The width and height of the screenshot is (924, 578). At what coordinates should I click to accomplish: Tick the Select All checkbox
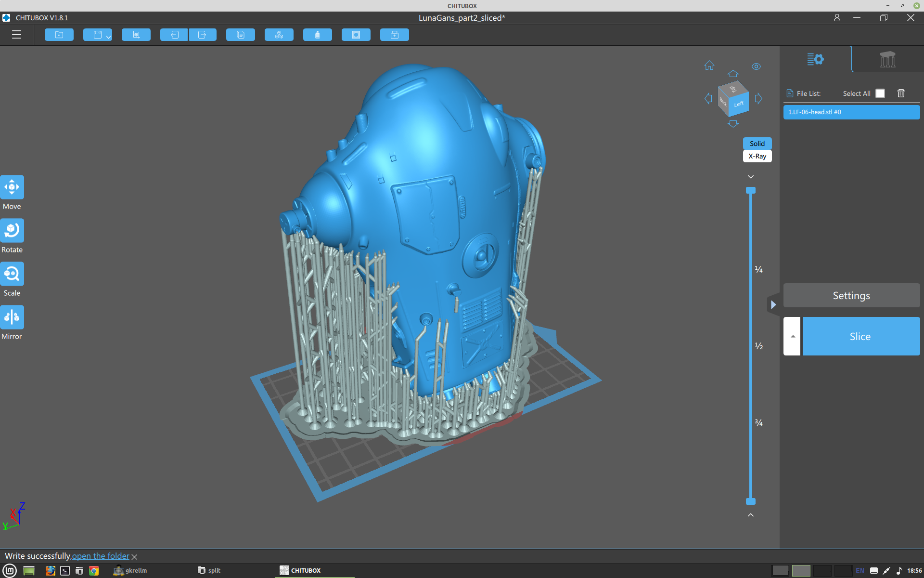click(880, 93)
